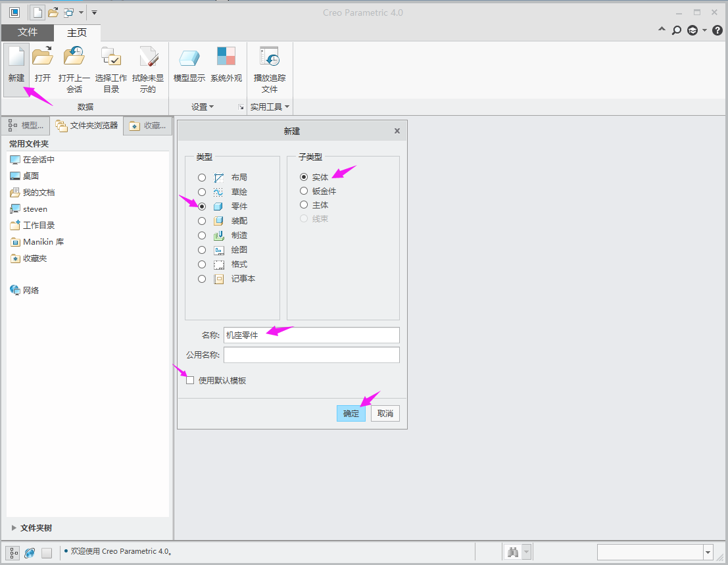Viewport: 728px width, 565px height.
Task: Select 工作目录 in common folders
Action: pyautogui.click(x=39, y=225)
